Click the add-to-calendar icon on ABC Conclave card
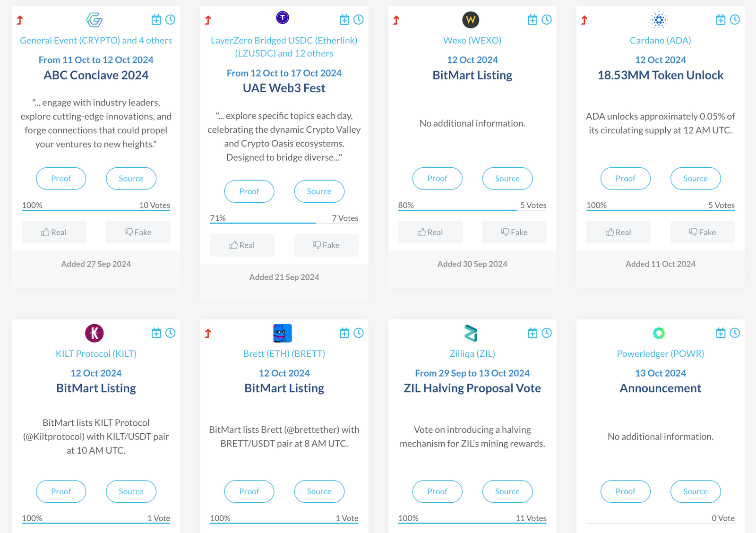This screenshot has height=533, width=756. tap(156, 20)
